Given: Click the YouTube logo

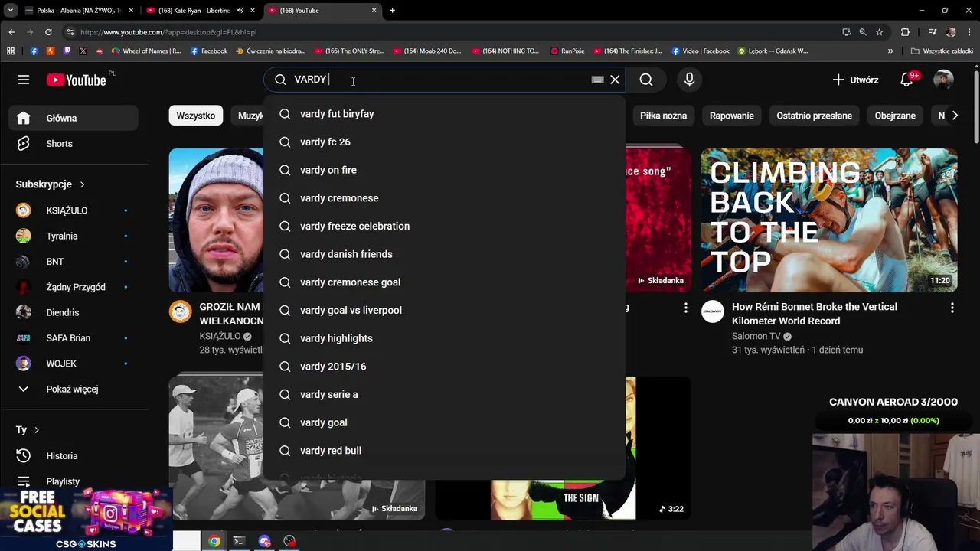Looking at the screenshot, I should [x=76, y=80].
